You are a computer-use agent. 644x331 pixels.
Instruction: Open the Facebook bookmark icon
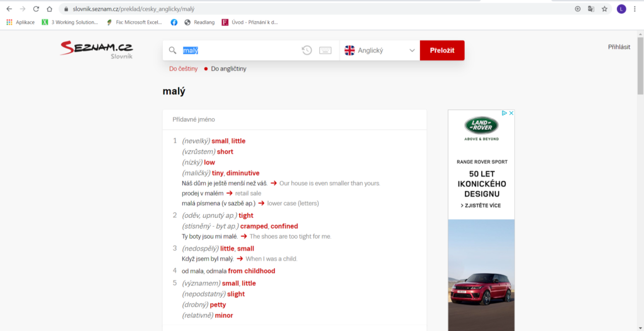pyautogui.click(x=174, y=22)
